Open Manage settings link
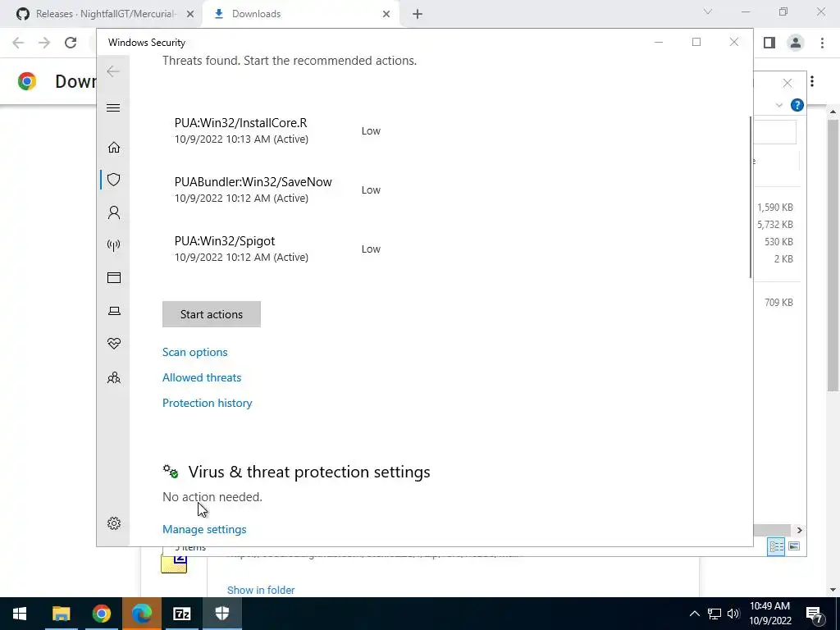This screenshot has height=630, width=840. (204, 529)
